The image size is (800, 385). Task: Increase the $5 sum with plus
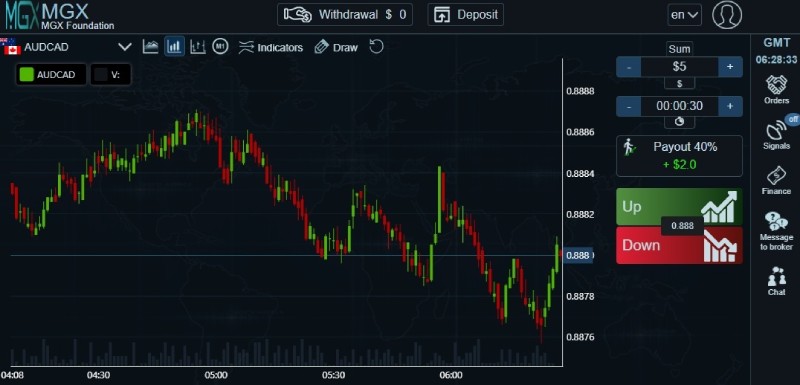coord(730,67)
